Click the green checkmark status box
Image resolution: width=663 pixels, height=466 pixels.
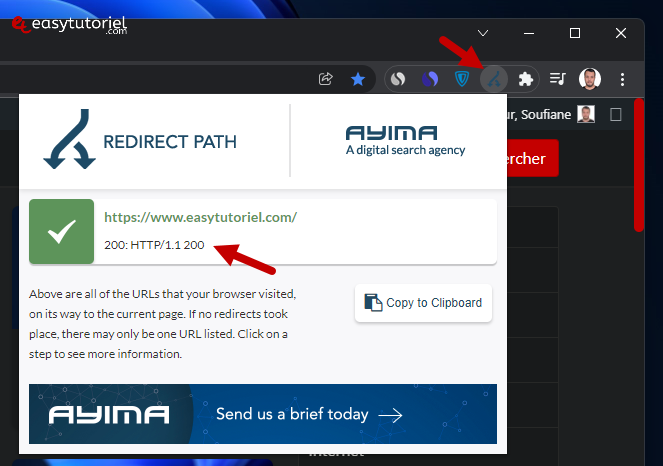pos(62,231)
